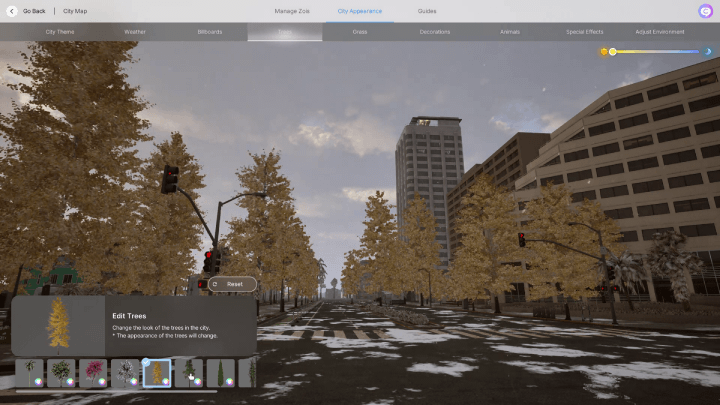The width and height of the screenshot is (720, 405).
Task: Select the palm tree thumbnail
Action: (x=29, y=372)
